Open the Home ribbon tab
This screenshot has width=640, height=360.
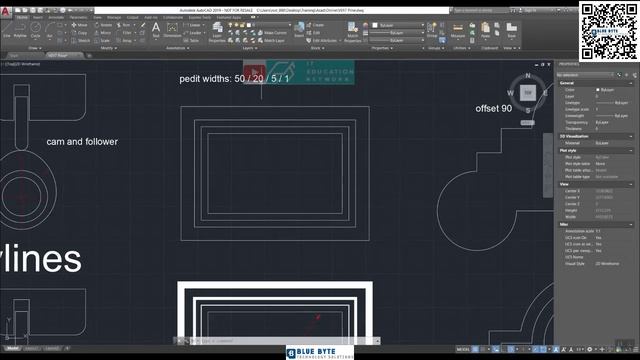click(22, 18)
